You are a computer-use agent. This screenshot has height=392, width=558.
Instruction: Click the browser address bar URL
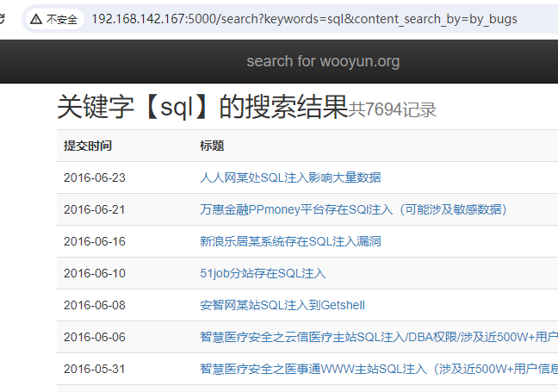click(304, 19)
